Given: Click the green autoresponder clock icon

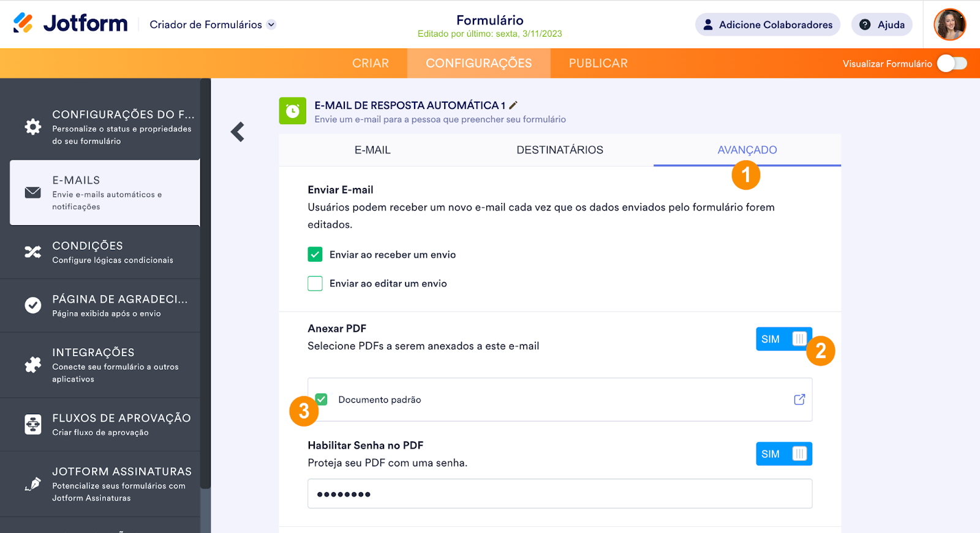Looking at the screenshot, I should coord(292,111).
